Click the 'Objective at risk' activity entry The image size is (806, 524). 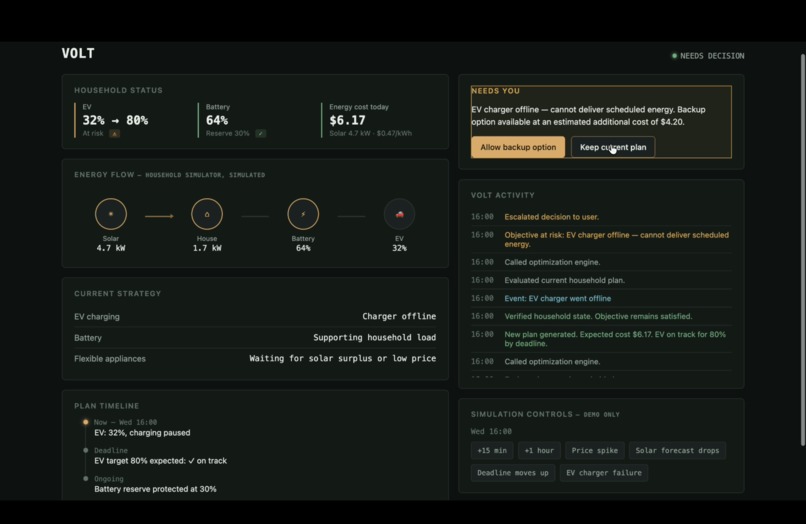pos(616,239)
